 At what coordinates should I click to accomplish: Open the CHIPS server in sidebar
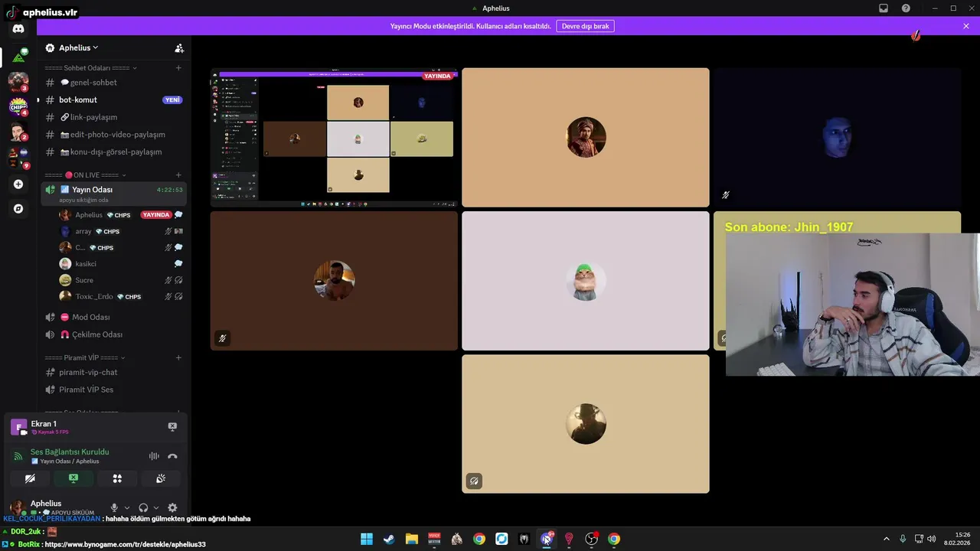pos(18,106)
